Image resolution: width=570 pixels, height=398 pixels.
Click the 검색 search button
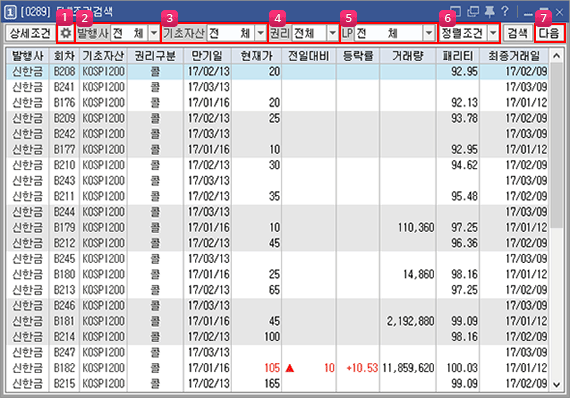(x=518, y=33)
